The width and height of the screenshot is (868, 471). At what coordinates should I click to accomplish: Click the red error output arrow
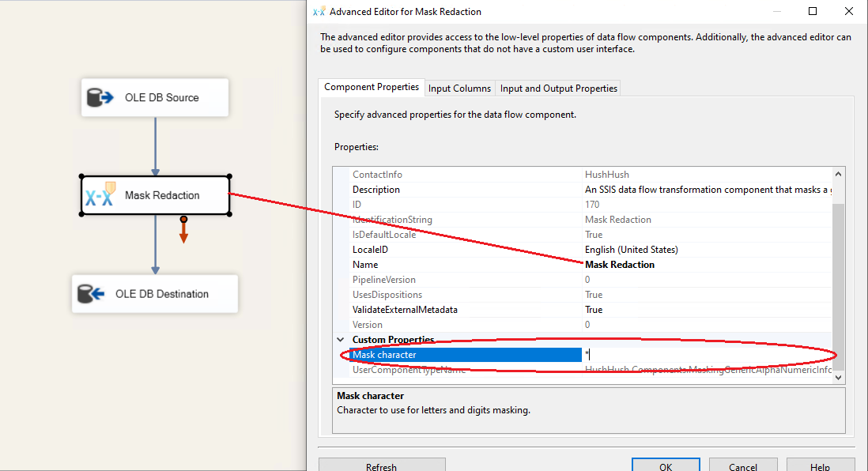click(x=183, y=231)
